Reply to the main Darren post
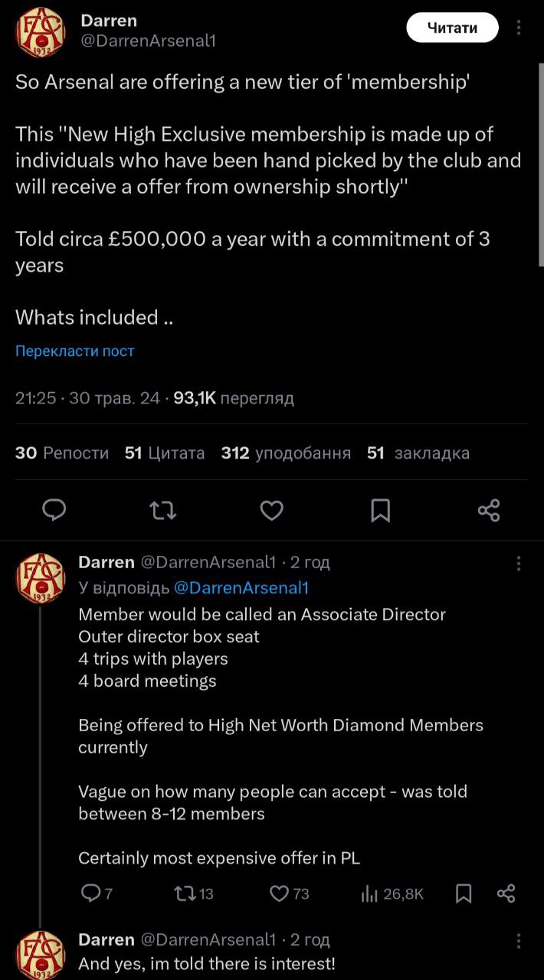Screen dimensions: 544x980 coord(54,510)
